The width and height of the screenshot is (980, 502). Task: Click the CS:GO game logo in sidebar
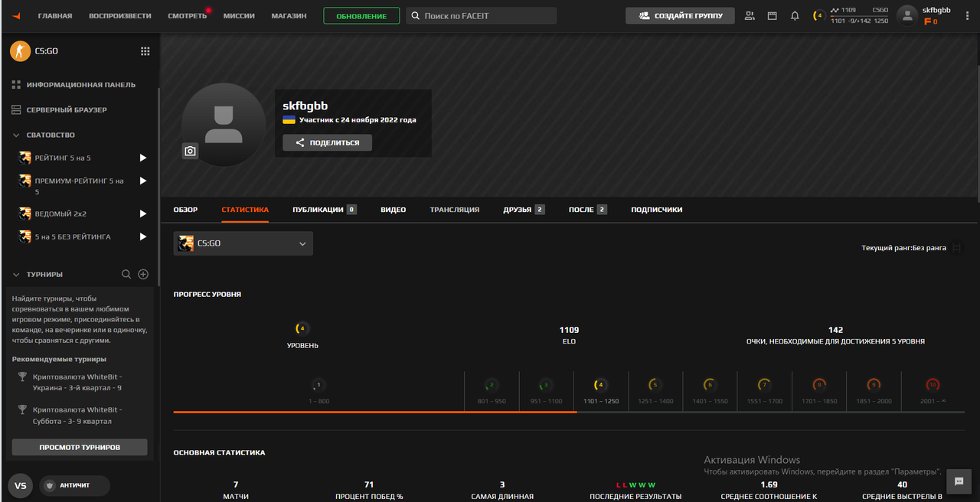coord(20,51)
